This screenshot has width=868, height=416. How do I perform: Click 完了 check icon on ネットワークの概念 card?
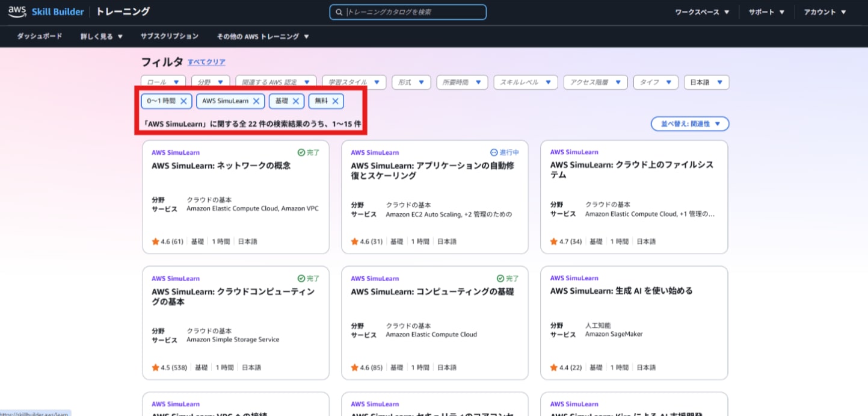click(301, 152)
